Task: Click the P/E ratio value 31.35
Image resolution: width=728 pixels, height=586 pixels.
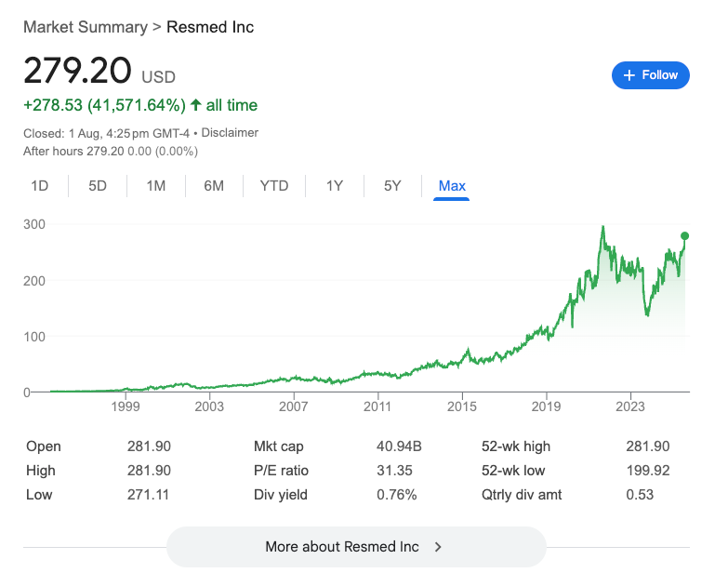Action: 394,471
